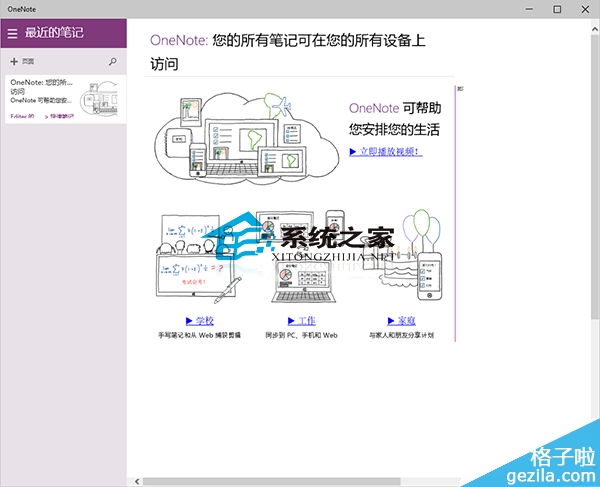This screenshot has height=487, width=600.
Task: Open the 学校 link
Action: point(198,320)
